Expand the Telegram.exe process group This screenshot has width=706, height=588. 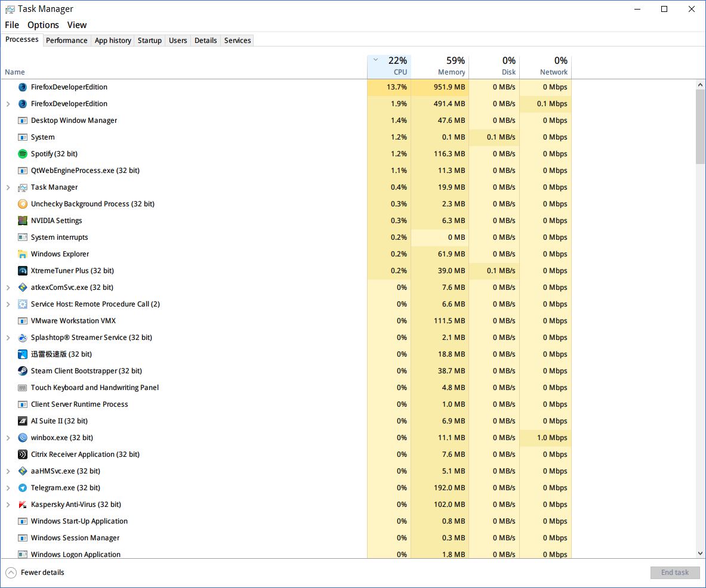[8, 488]
